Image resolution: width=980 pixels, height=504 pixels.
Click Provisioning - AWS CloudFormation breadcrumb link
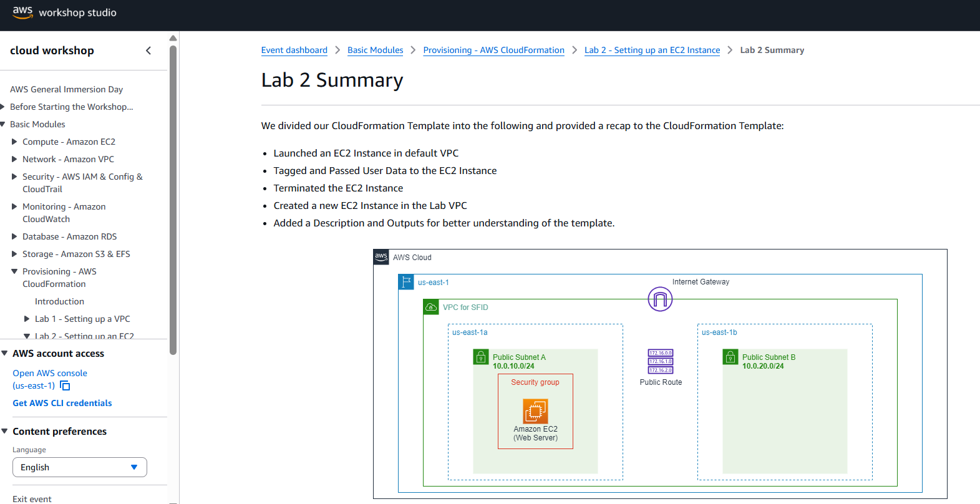[x=493, y=50]
